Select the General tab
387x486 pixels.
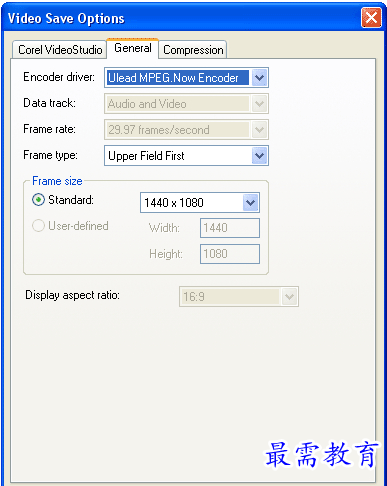tap(133, 48)
